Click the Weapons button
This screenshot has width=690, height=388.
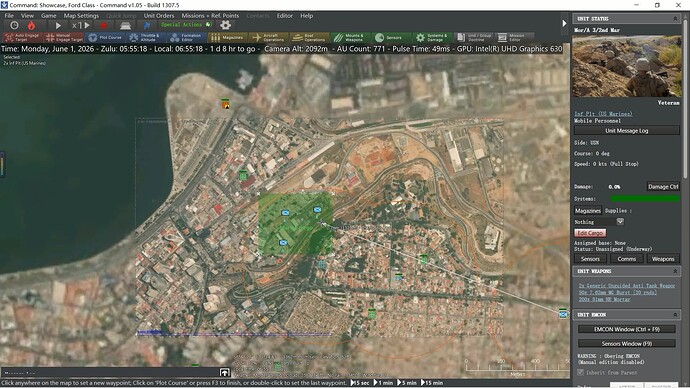(663, 259)
